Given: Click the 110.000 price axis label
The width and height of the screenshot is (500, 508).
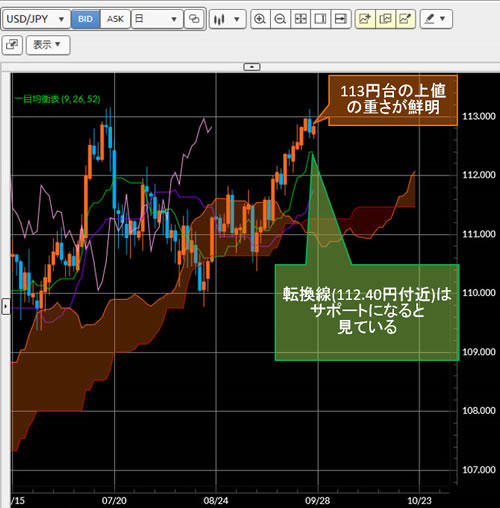Looking at the screenshot, I should point(478,293).
